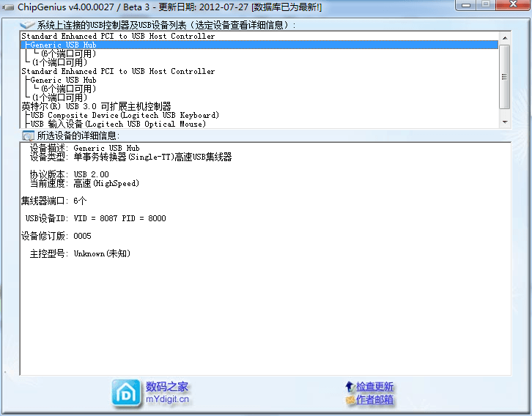Select the Intel USB 3.0 host controller entry
This screenshot has width=532, height=416.
pyautogui.click(x=96, y=106)
